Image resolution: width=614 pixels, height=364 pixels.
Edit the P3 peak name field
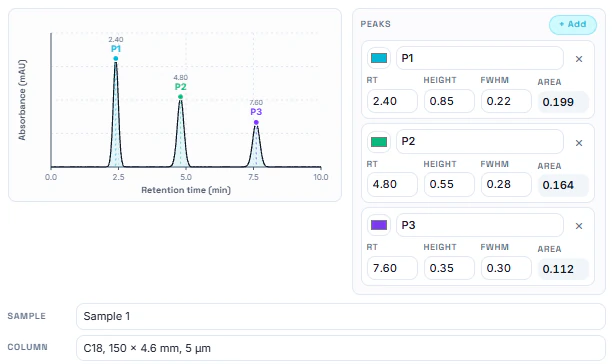480,225
